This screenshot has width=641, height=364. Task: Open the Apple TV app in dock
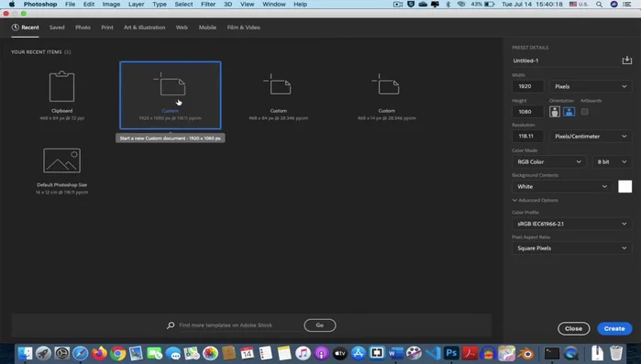click(x=339, y=353)
